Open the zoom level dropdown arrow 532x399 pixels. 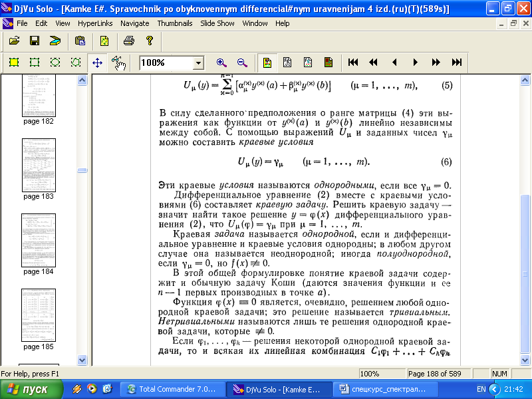pyautogui.click(x=198, y=63)
